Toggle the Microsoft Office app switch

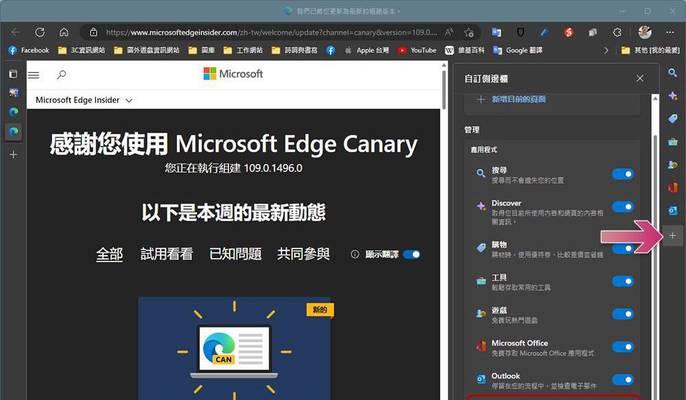(623, 347)
